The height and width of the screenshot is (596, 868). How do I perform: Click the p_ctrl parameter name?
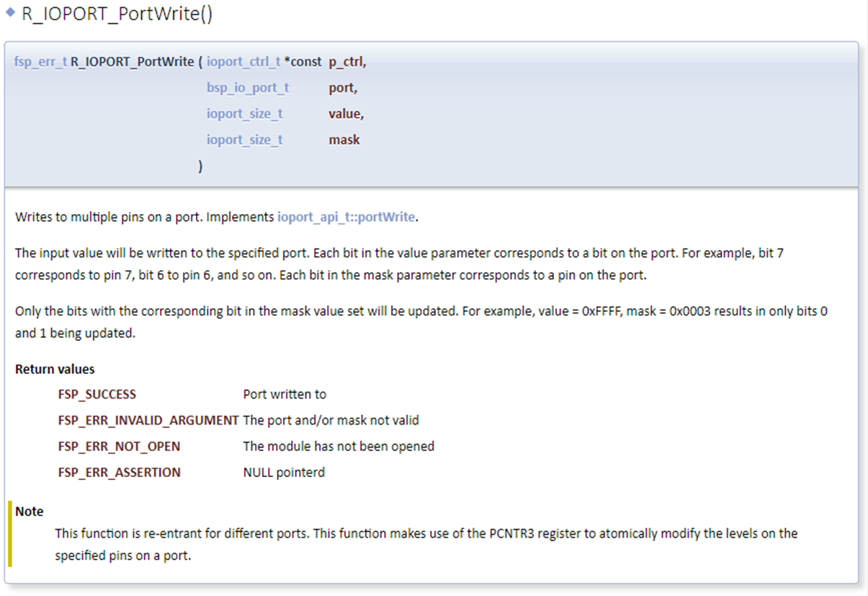347,62
